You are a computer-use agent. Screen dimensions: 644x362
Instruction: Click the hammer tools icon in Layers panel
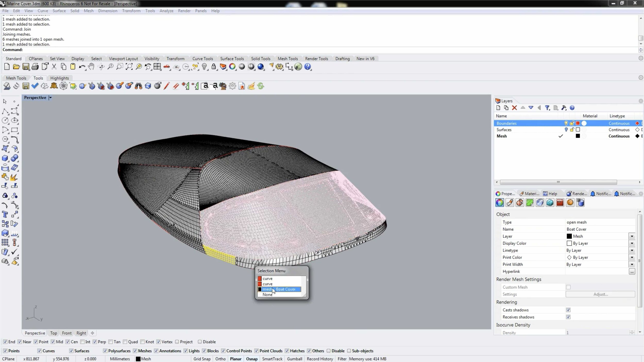[x=564, y=108]
